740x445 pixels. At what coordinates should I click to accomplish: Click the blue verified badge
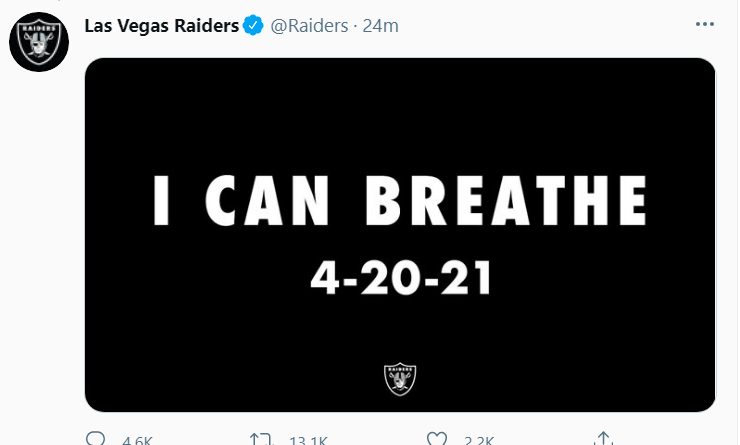[255, 26]
